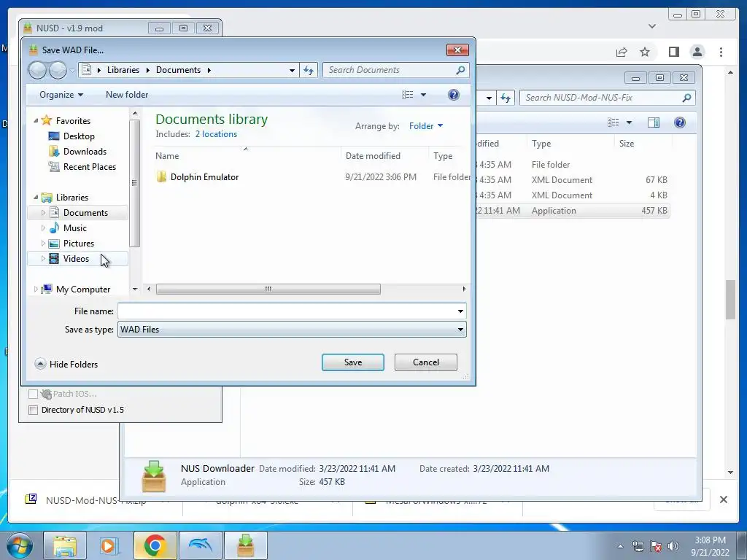This screenshot has height=560, width=747.
Task: Click the Search NUSD-Mod-NUS-Fix field in Explorer
Action: pyautogui.click(x=607, y=98)
